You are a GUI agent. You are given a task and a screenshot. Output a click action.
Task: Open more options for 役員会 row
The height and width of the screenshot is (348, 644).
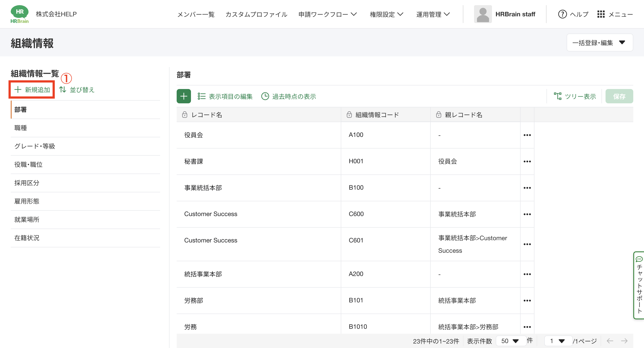click(527, 135)
